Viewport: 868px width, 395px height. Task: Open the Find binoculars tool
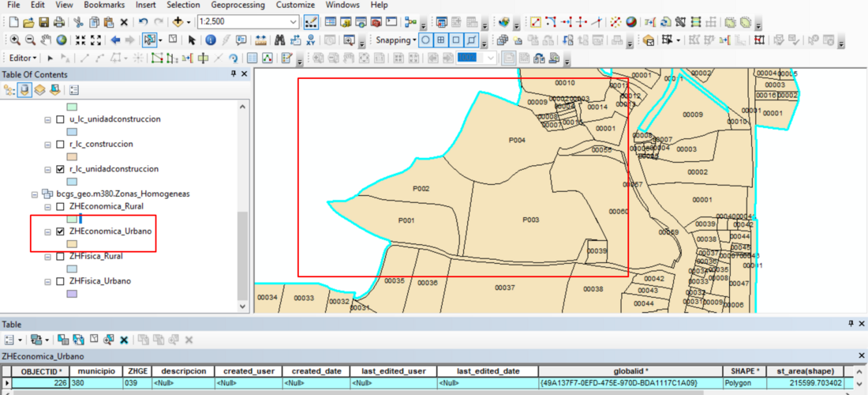(279, 39)
